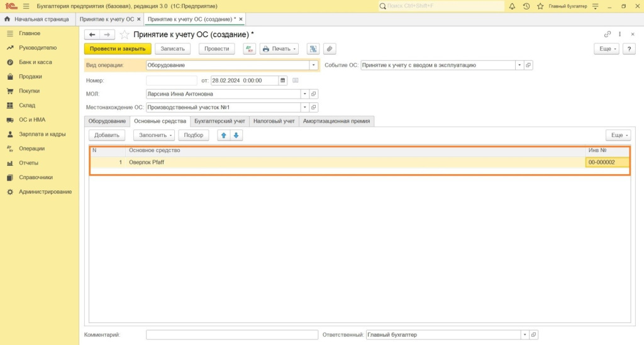Expand the Заполнить dropdown button

click(x=154, y=135)
